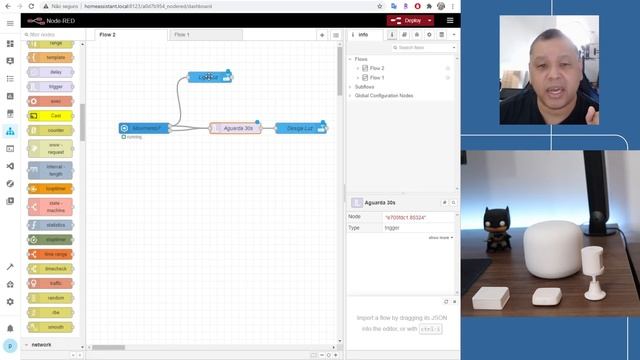Select the trigger node in palette
This screenshot has height=360, width=640.
coord(51,87)
